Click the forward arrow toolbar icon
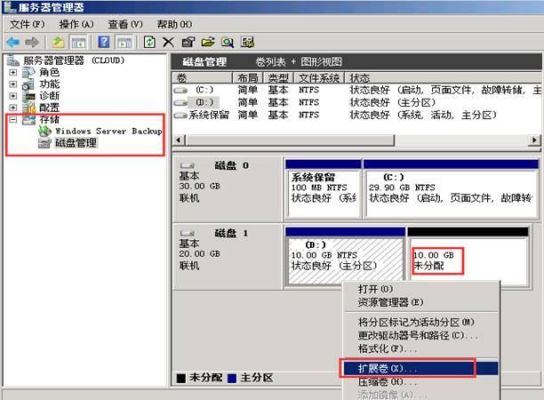Viewport: 544px width, 400px height. click(32, 42)
